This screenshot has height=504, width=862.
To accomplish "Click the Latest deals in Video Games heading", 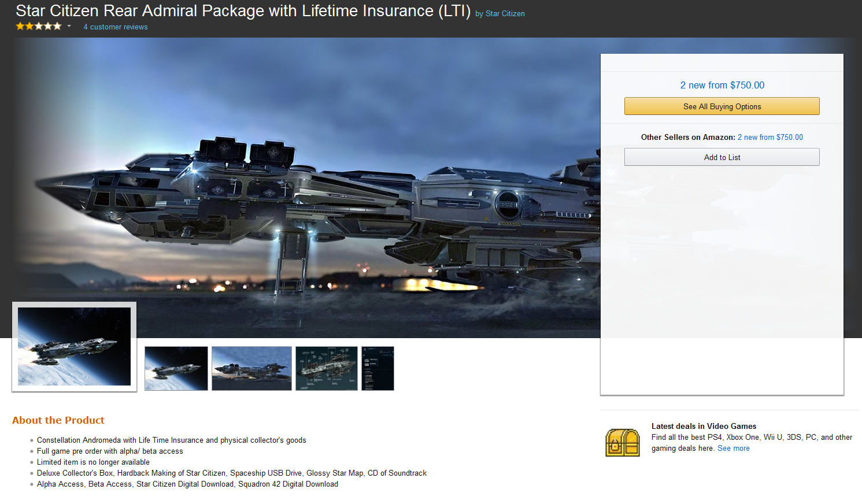I will [704, 426].
